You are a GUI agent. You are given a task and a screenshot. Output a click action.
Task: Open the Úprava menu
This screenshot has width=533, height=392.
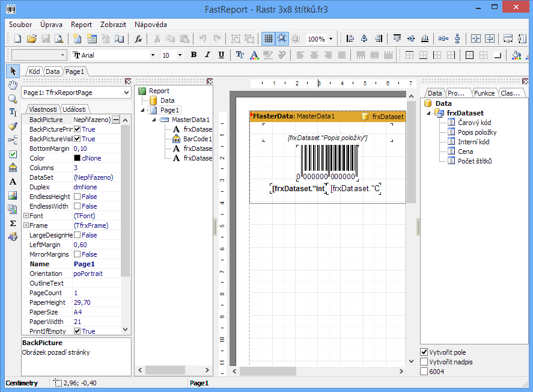pyautogui.click(x=51, y=25)
